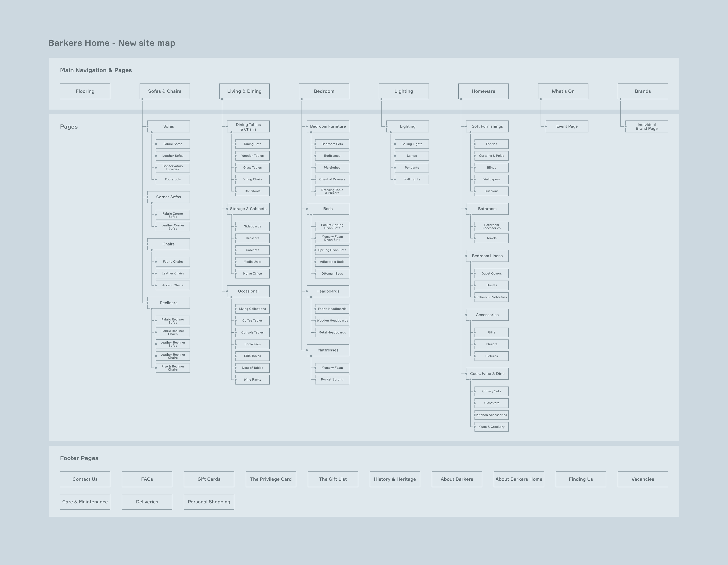This screenshot has height=565, width=728.
Task: Select the Wall Lights page box
Action: [412, 179]
